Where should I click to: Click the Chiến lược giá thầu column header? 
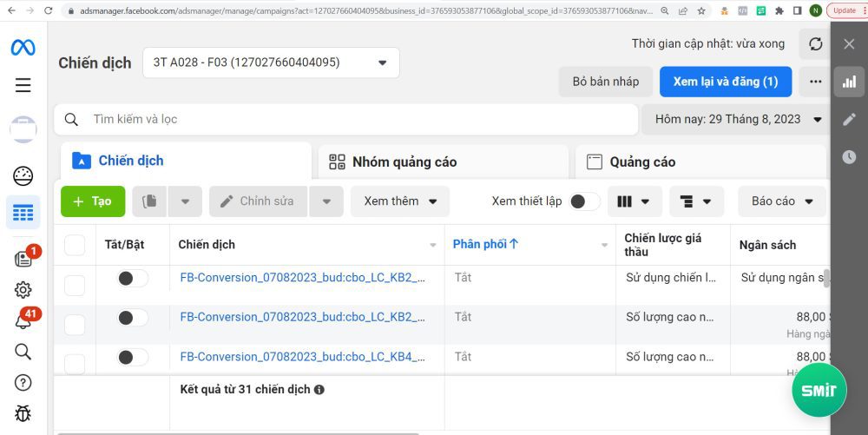(662, 245)
